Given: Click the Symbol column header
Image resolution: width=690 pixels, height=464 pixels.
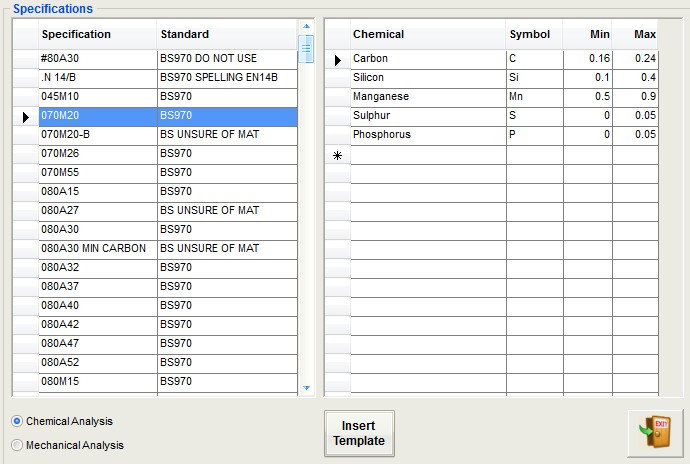Looking at the screenshot, I should tap(531, 34).
